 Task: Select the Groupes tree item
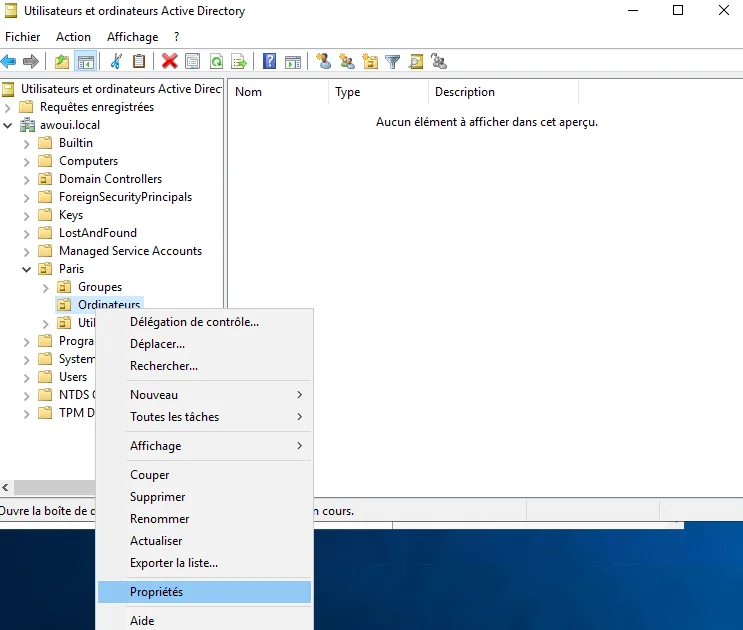(x=100, y=287)
